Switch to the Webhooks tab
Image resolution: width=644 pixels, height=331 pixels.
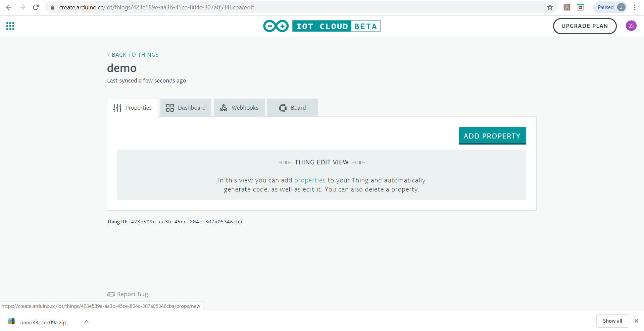click(x=239, y=108)
